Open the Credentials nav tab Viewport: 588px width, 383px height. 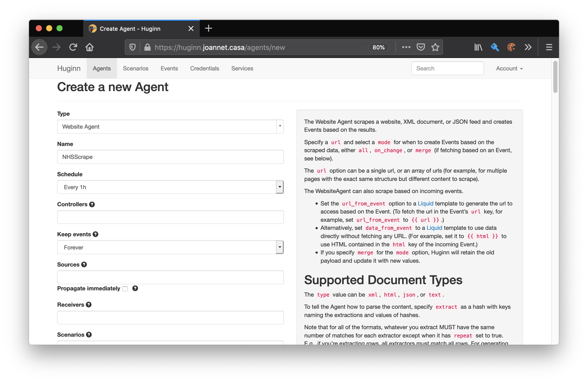[204, 68]
